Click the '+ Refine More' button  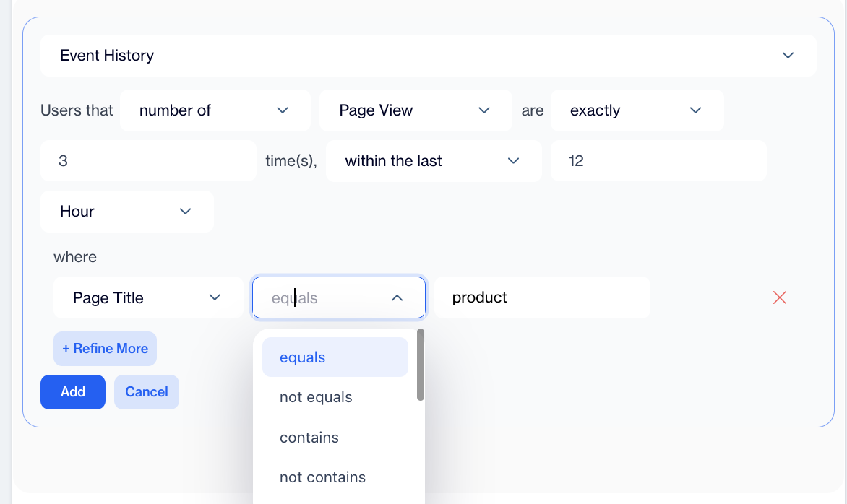click(105, 349)
